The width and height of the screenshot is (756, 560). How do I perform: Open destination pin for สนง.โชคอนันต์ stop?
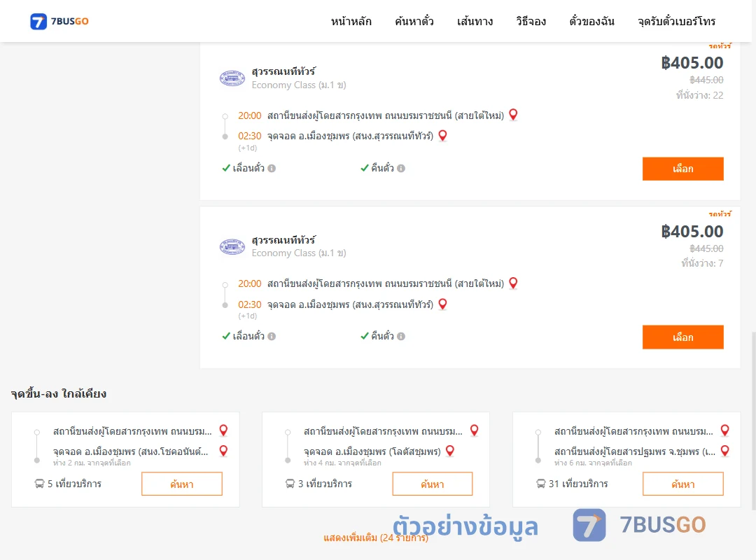[x=224, y=451]
